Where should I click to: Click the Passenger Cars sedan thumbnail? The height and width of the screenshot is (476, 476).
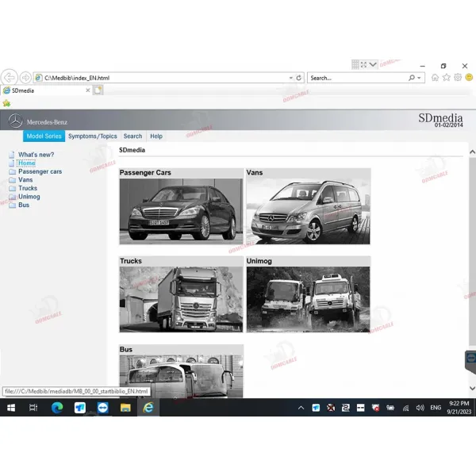point(181,211)
